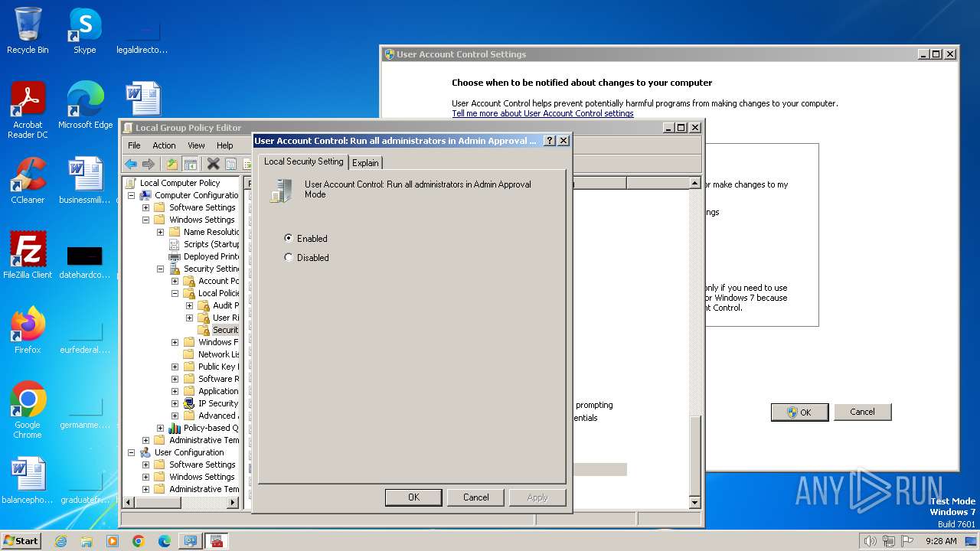Select Windows Settings under User Configuration
The width and height of the screenshot is (980, 551).
click(201, 477)
